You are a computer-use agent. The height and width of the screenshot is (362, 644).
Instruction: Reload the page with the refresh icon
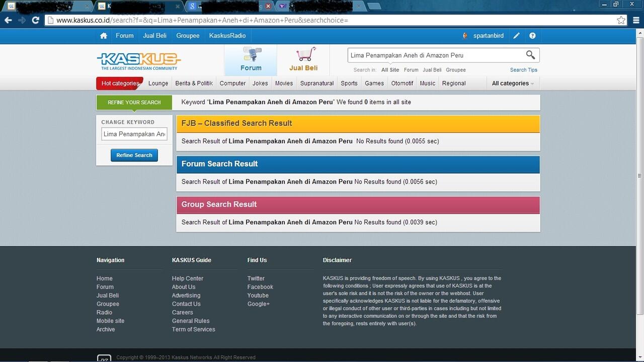pyautogui.click(x=35, y=20)
